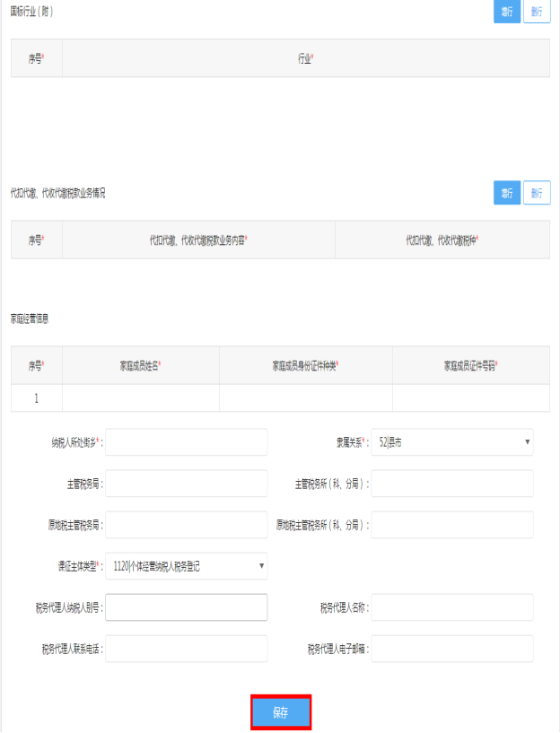This screenshot has width=560, height=733.
Task: Click 家庭成员姓名 cell in row 1
Action: [141, 397]
